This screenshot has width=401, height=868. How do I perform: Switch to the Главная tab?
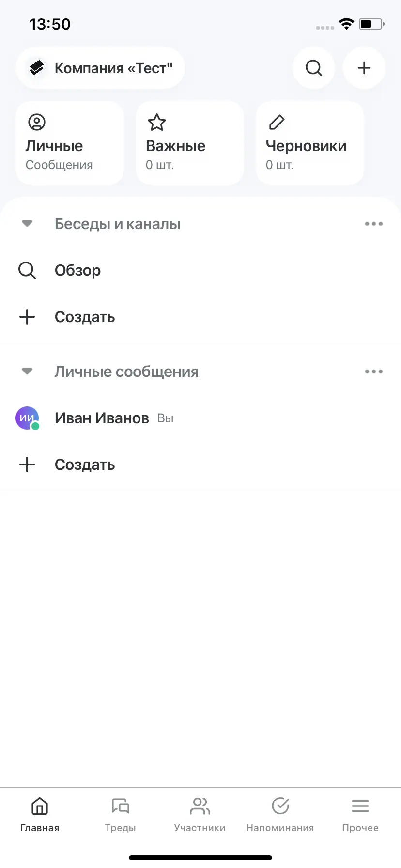click(40, 815)
